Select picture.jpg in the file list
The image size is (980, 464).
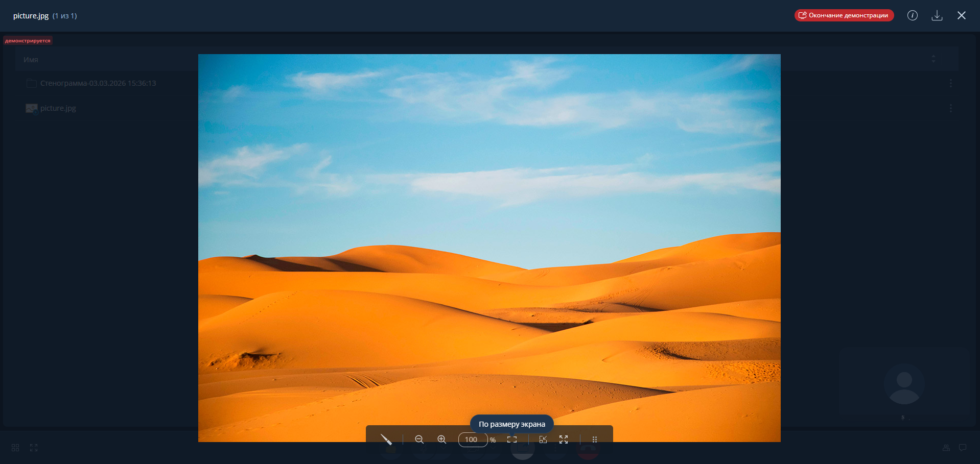point(58,108)
